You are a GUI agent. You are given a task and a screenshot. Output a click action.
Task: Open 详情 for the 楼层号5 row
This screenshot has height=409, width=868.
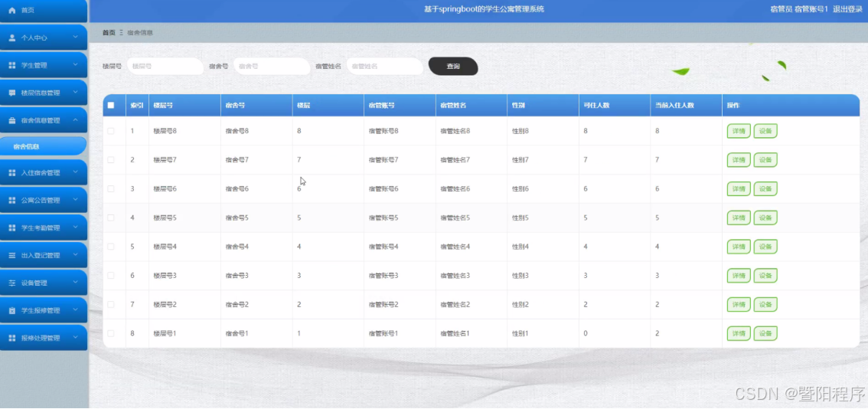(x=739, y=218)
